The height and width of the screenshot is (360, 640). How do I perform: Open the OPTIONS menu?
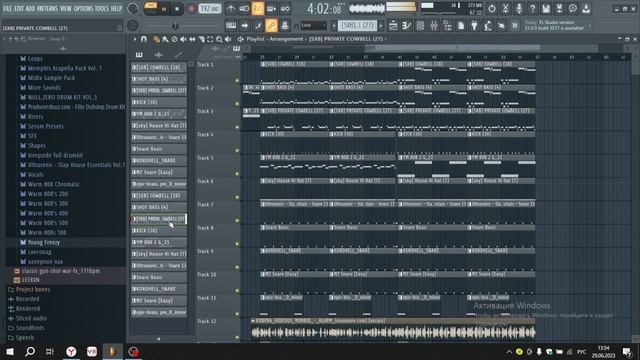(83, 8)
